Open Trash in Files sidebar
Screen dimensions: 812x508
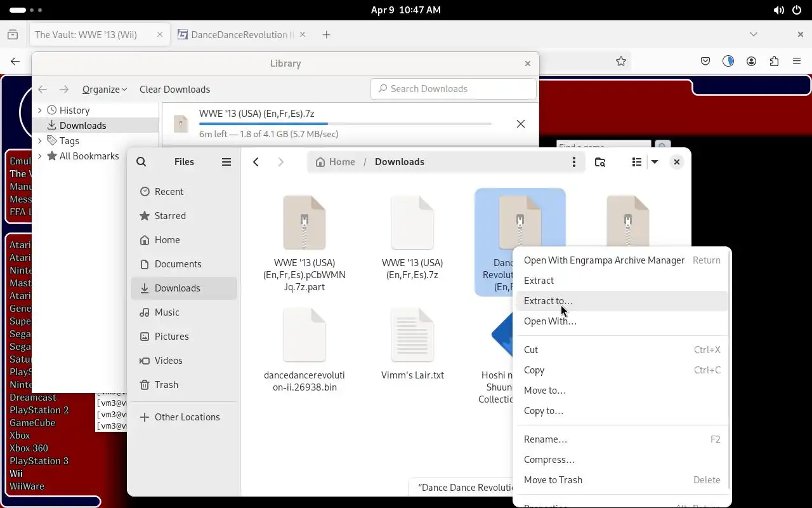(x=184, y=385)
